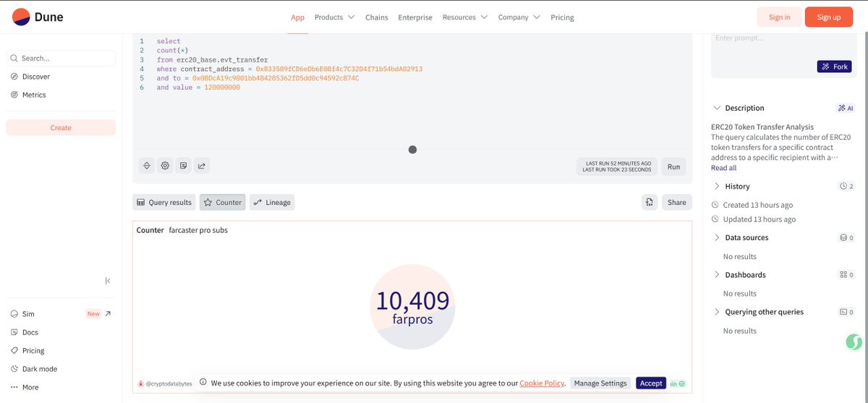Viewport: 868px width, 403px height.
Task: Open Chains in top navigation
Action: 376,17
